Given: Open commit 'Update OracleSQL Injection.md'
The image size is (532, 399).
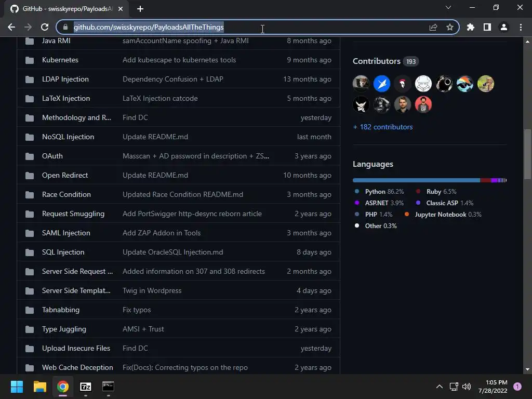Looking at the screenshot, I should pyautogui.click(x=172, y=252).
